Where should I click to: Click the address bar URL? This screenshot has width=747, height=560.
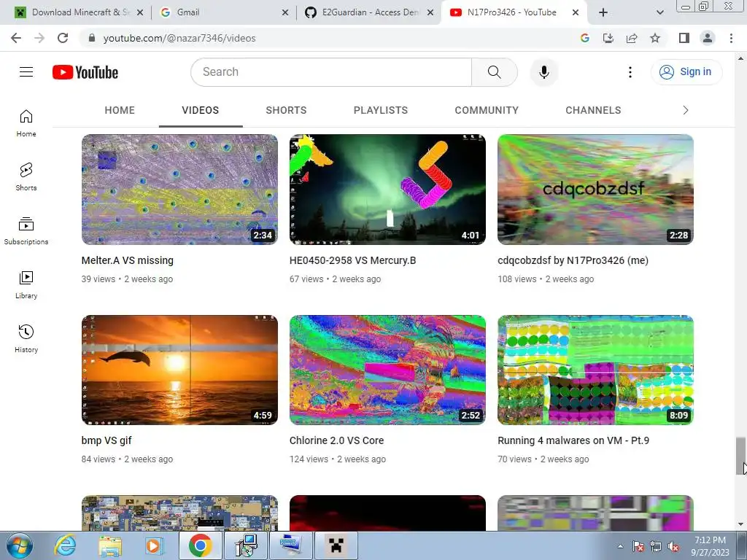(x=179, y=38)
